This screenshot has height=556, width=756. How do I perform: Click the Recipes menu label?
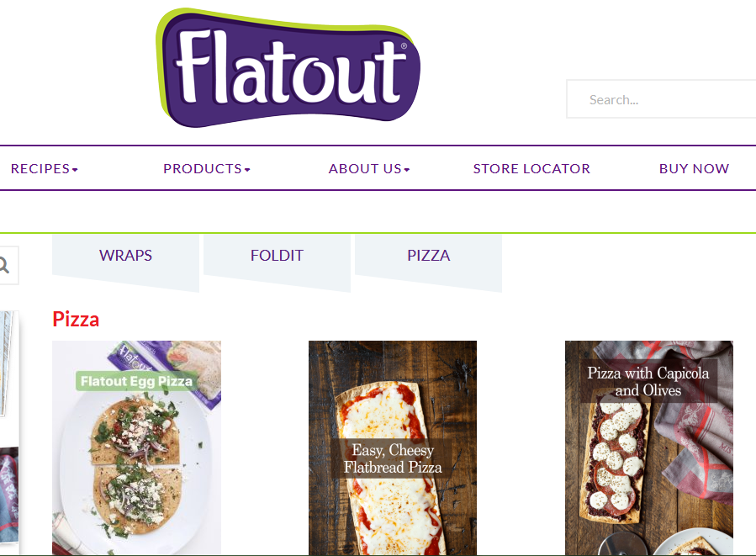pos(40,169)
